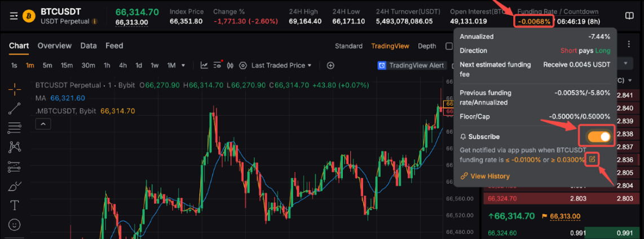Select the 15m timeframe
The image size is (644, 239).
(67, 65)
